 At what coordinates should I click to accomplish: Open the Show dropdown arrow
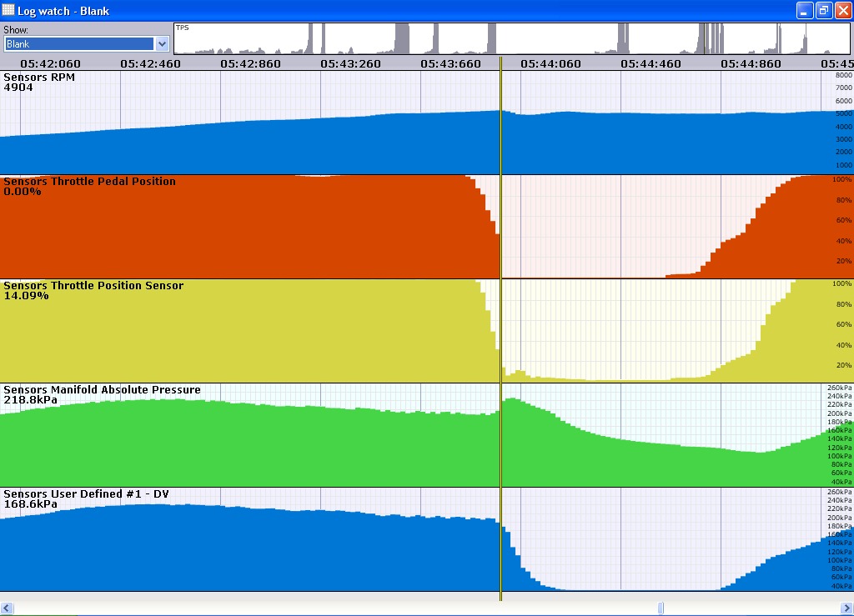(162, 44)
